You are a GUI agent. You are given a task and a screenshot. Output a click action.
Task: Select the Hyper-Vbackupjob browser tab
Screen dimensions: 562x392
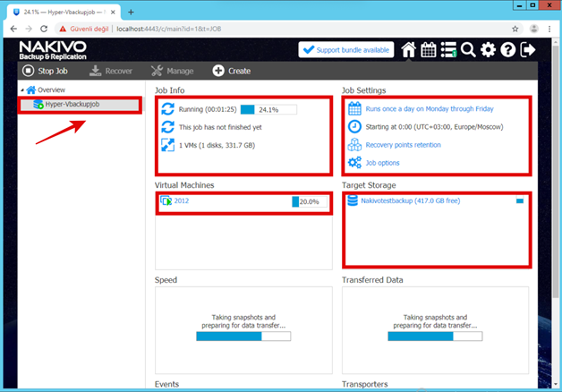pyautogui.click(x=64, y=13)
